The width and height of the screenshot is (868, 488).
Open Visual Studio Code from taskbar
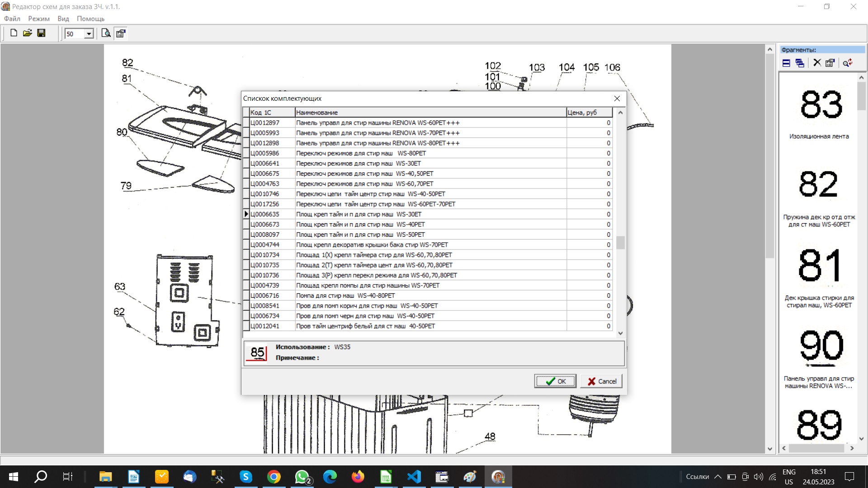(x=414, y=477)
